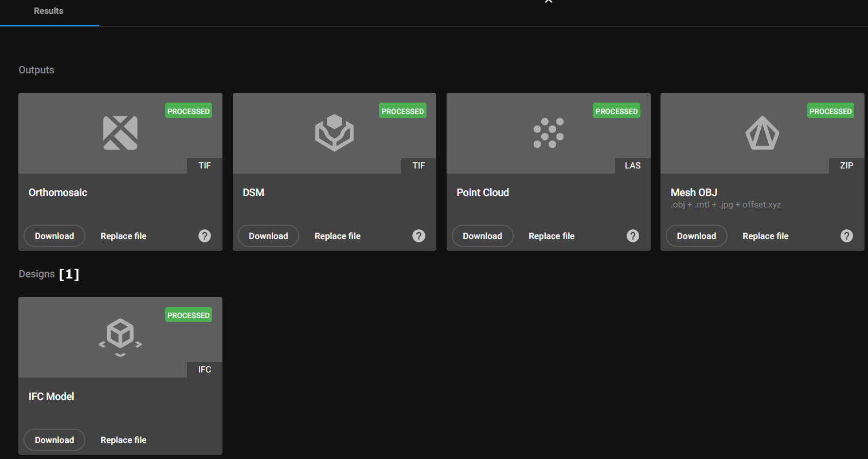Replace file for the Orthomosaic output
Screen dimensions: 868x459
(x=123, y=236)
